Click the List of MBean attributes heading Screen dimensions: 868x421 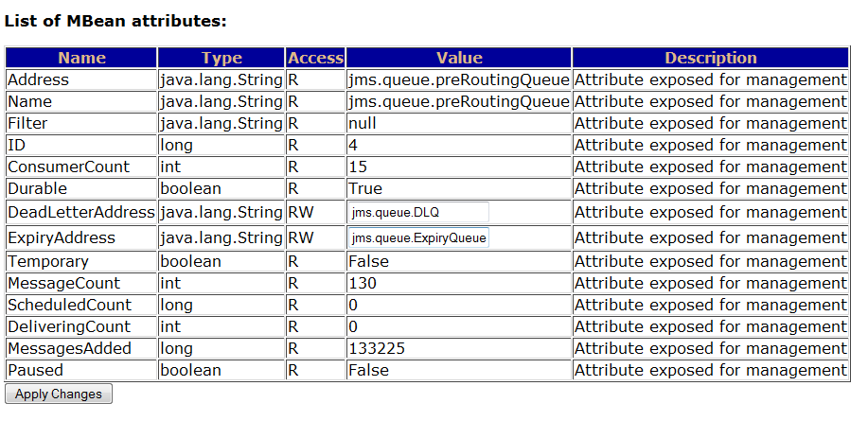click(x=115, y=21)
